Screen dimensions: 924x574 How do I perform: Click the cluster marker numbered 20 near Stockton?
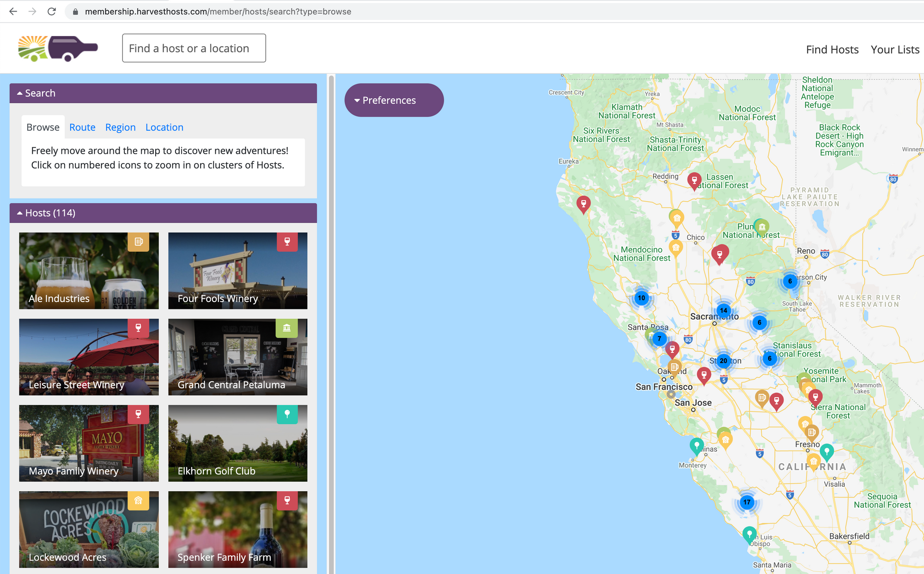point(723,361)
